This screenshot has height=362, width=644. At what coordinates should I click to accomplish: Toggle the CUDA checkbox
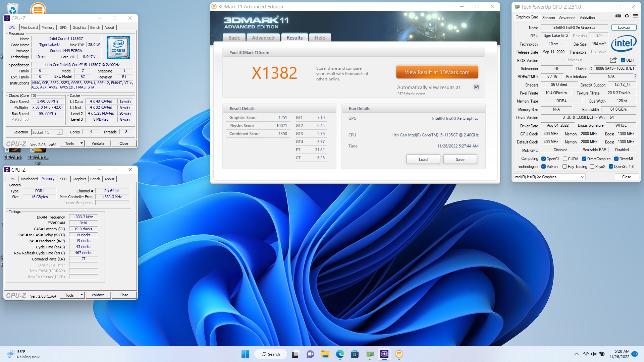pos(565,159)
